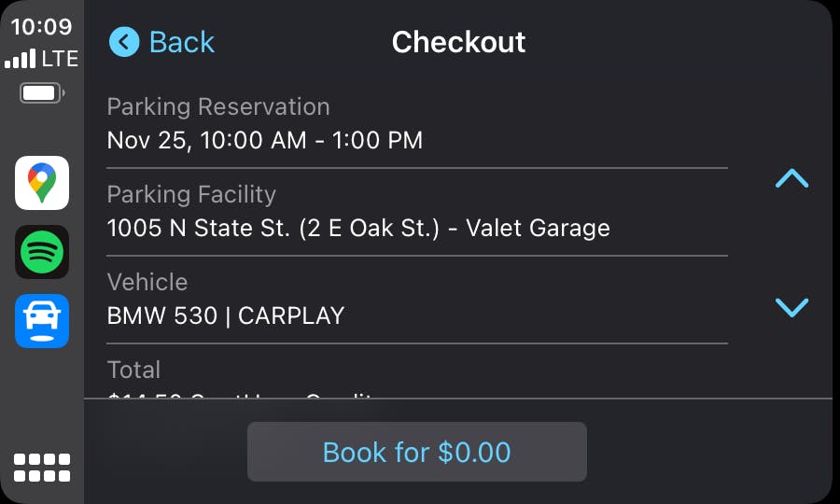Open the SpotHero car app icon
This screenshot has height=504, width=840.
coord(42,321)
